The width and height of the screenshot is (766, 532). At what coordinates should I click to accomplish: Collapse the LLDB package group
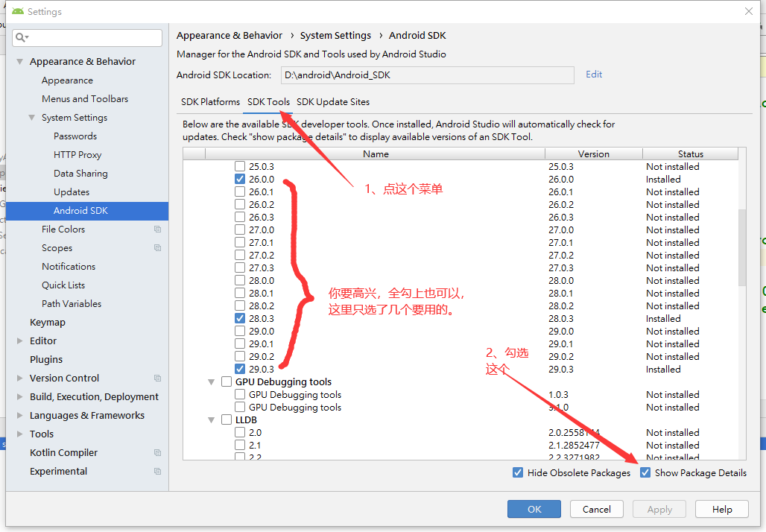(x=211, y=420)
